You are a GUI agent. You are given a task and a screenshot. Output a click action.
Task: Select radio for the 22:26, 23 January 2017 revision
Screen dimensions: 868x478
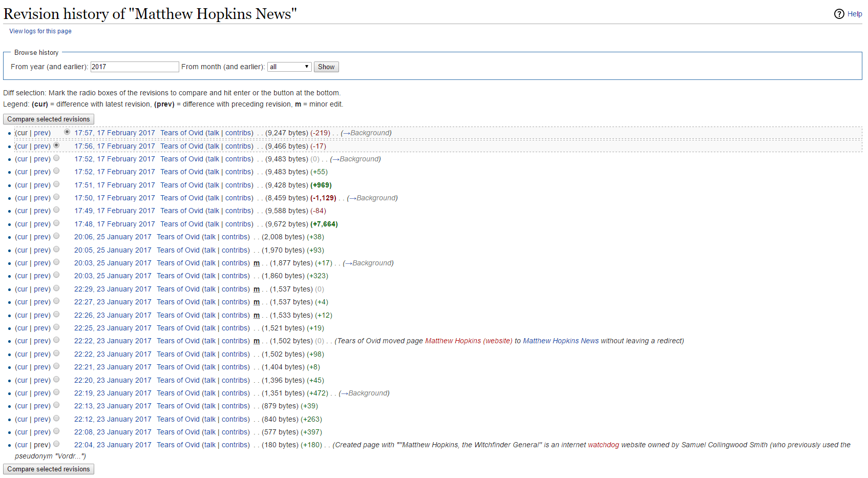coord(56,315)
